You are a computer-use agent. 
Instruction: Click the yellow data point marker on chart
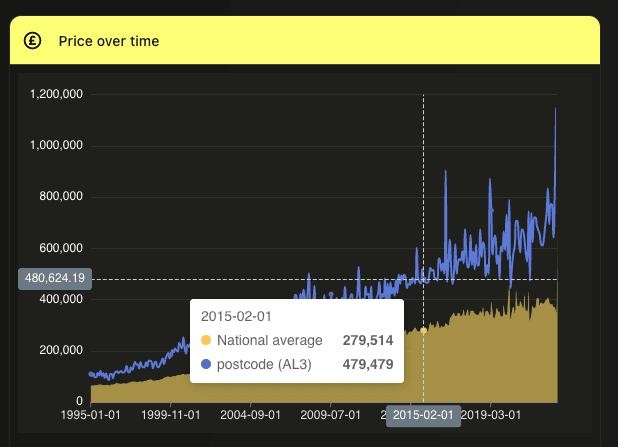click(423, 330)
